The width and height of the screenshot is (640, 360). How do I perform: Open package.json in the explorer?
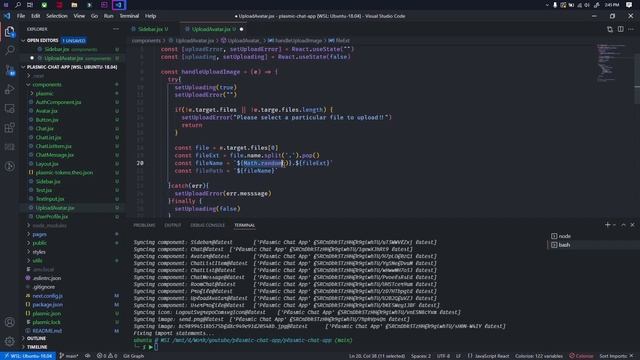click(47, 304)
